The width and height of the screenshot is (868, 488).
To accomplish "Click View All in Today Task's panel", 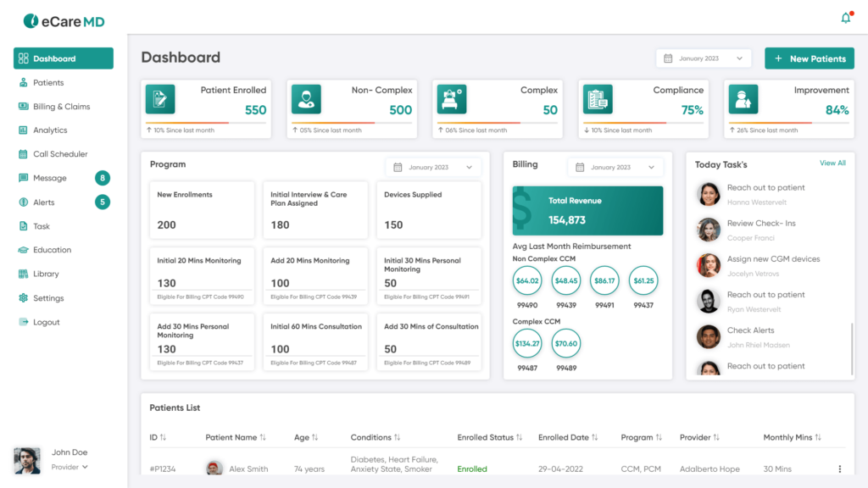I will tap(834, 163).
